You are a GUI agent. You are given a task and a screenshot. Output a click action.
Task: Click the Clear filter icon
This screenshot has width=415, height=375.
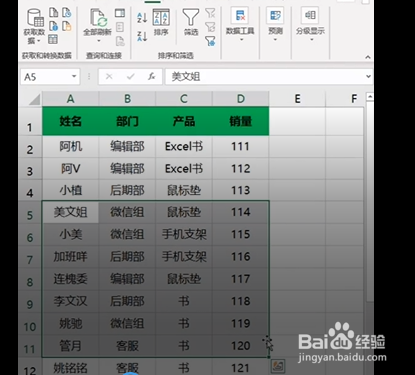click(x=210, y=13)
